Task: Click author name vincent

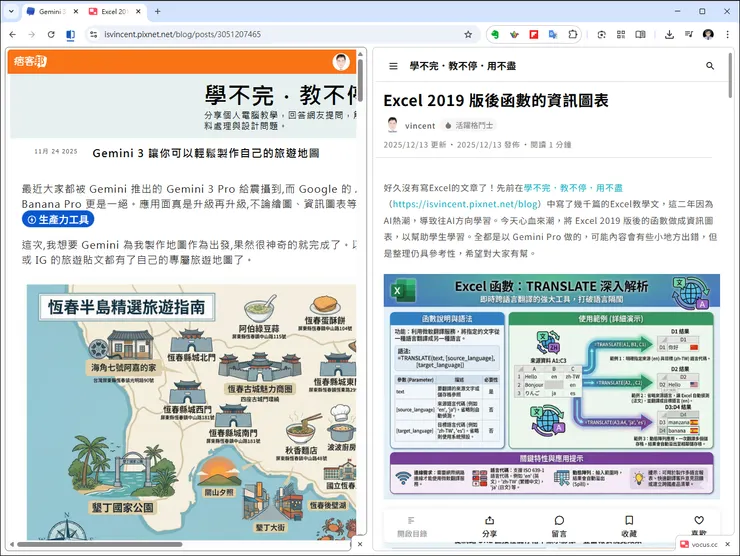Action: [420, 126]
